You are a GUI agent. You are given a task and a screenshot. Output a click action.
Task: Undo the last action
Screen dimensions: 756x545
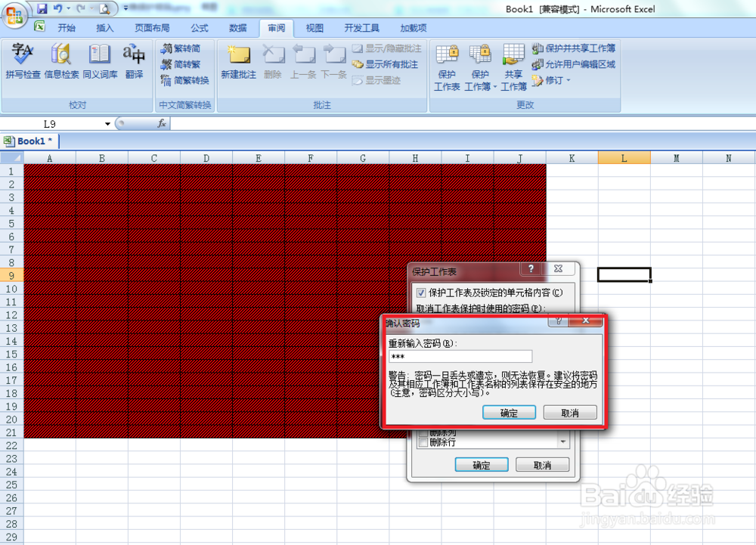(58, 8)
